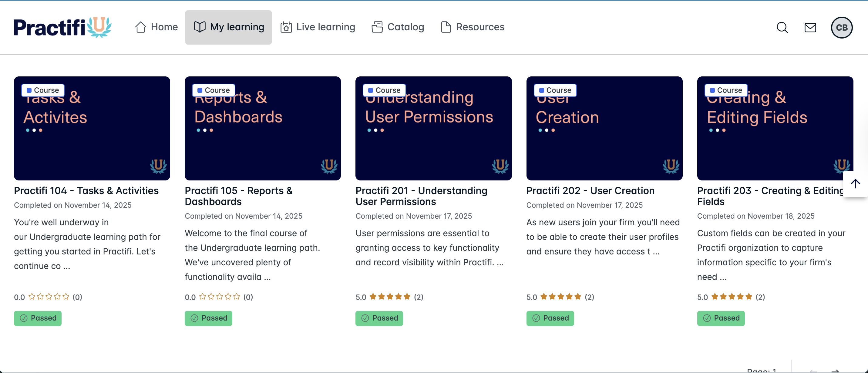Viewport: 868px width, 373px height.
Task: Open Practifi 201 - Understanding User Permissions title
Action: tap(422, 196)
